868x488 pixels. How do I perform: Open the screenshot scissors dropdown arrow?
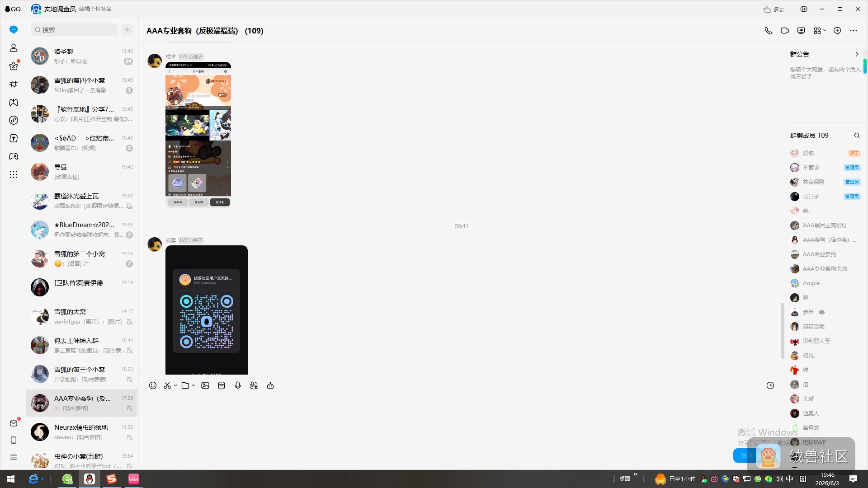(175, 385)
